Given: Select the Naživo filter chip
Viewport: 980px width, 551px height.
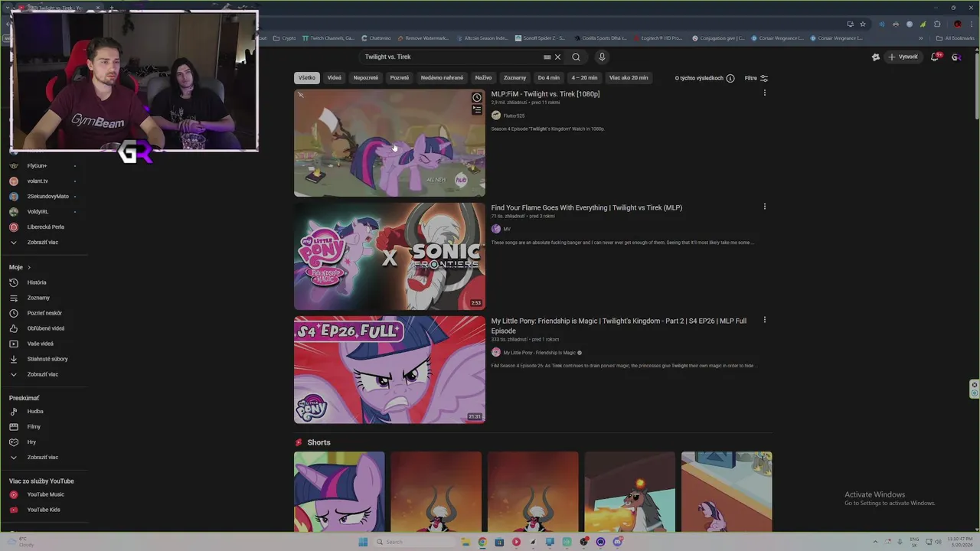Looking at the screenshot, I should tap(483, 78).
